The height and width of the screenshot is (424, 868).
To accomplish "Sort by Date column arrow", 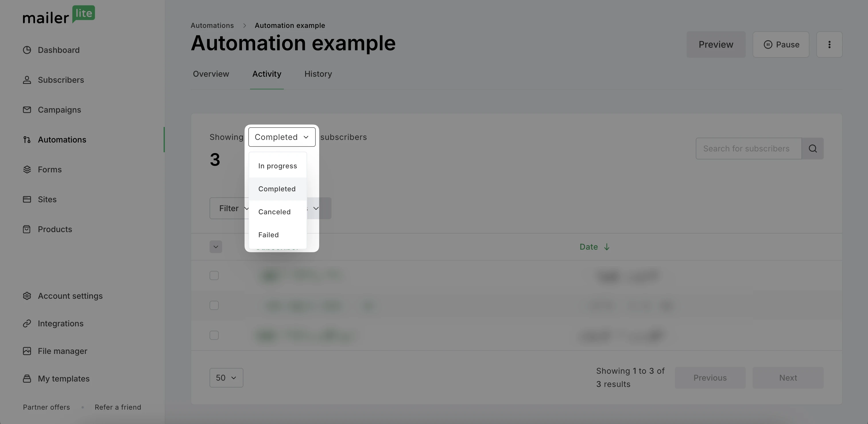I will [x=607, y=247].
